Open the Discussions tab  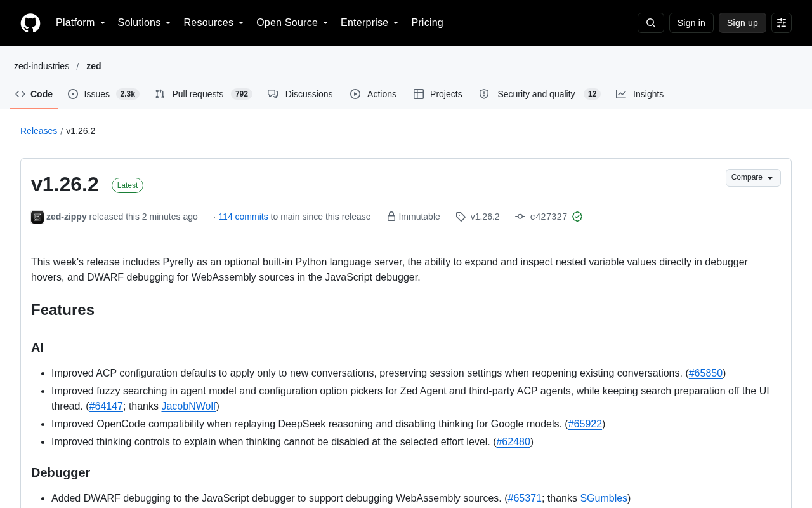tap(300, 94)
